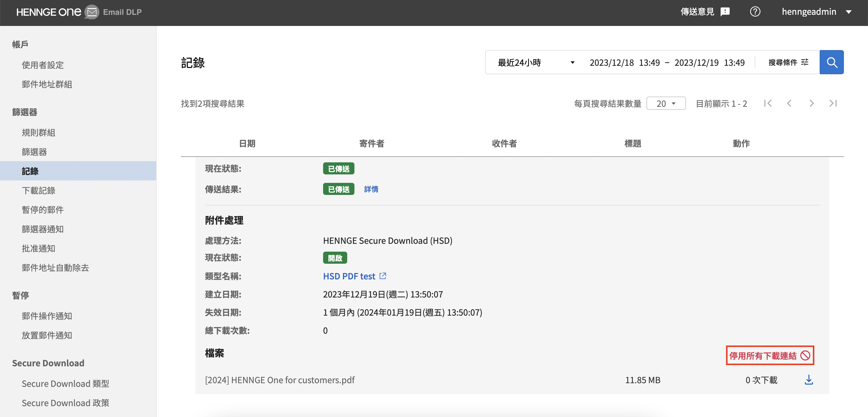Click the file name HENNGE One for customers.pdf

pyautogui.click(x=280, y=380)
